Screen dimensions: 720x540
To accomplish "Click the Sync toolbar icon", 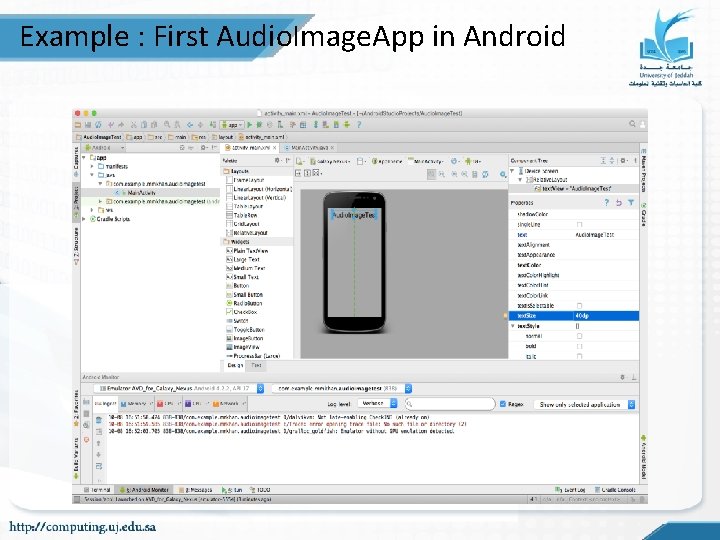I will (x=98, y=124).
